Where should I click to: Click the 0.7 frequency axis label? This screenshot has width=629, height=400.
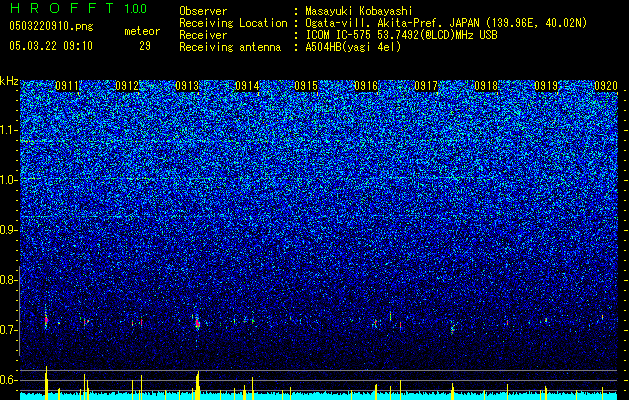(x=9, y=330)
